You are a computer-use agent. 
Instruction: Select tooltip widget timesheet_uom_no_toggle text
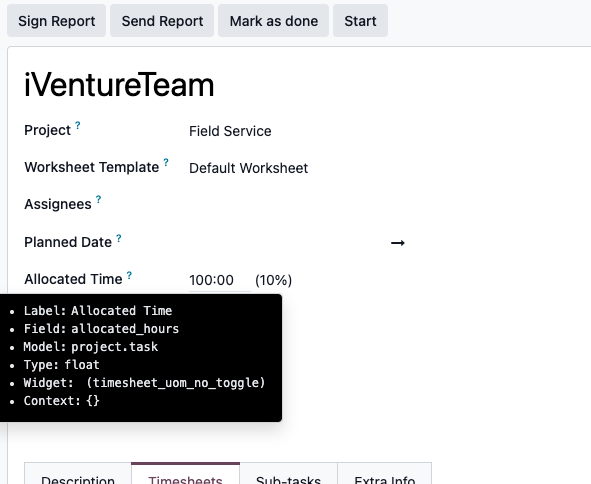tap(176, 383)
